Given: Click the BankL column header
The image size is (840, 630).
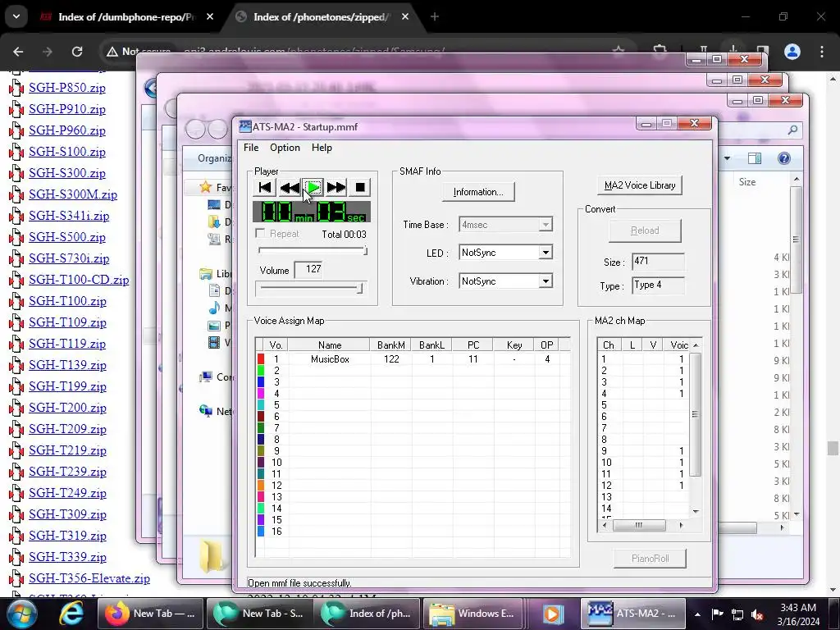Looking at the screenshot, I should 431,345.
